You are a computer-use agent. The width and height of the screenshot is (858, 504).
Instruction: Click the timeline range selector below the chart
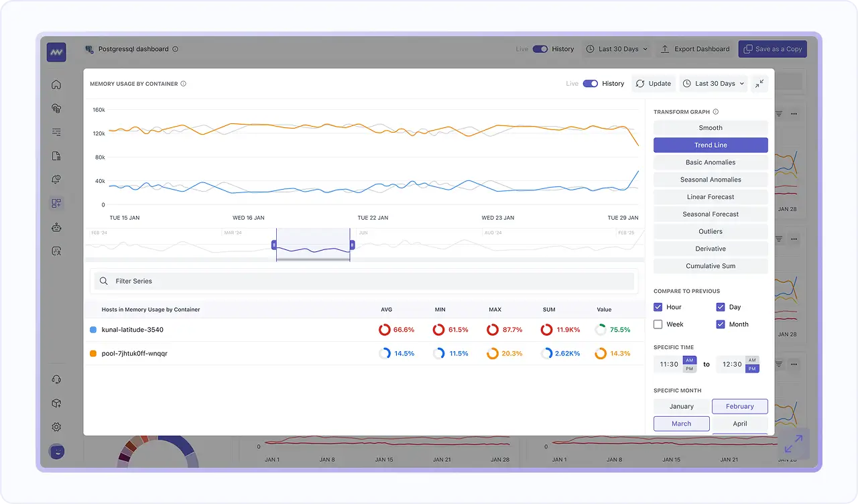pos(312,245)
